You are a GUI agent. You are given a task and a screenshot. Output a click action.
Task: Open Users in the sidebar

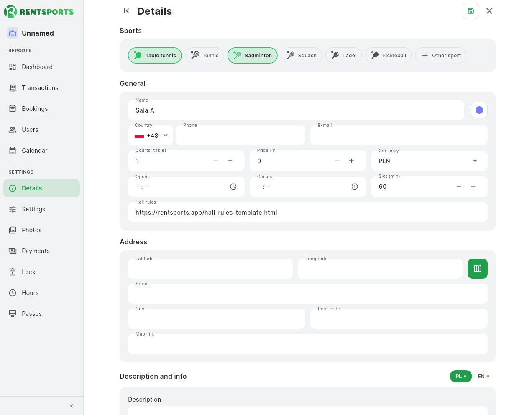(x=41, y=130)
